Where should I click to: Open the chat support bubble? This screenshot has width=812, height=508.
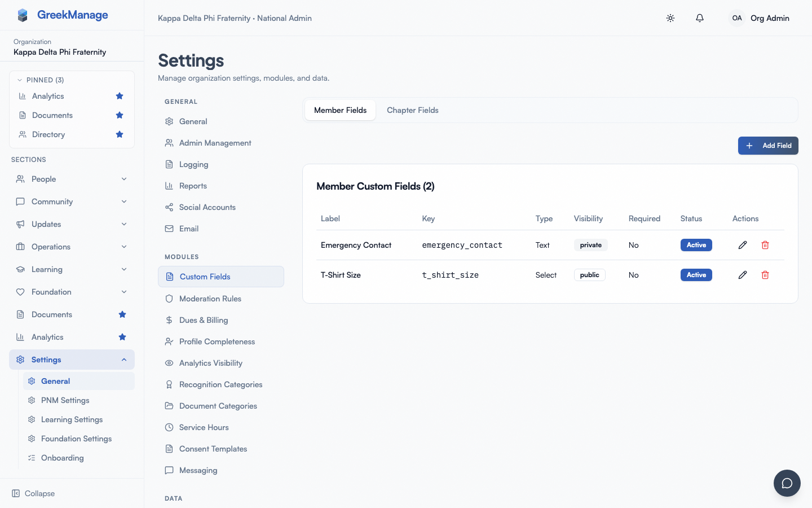(x=787, y=483)
